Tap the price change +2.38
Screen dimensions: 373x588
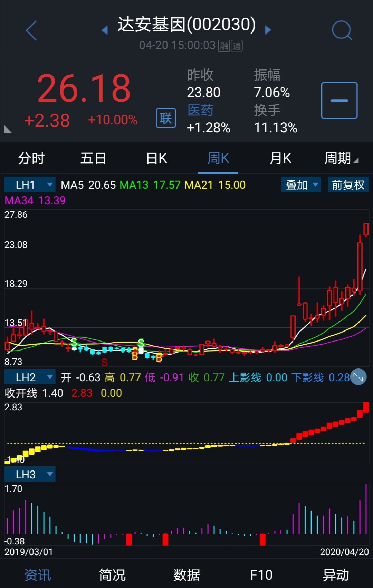[47, 120]
